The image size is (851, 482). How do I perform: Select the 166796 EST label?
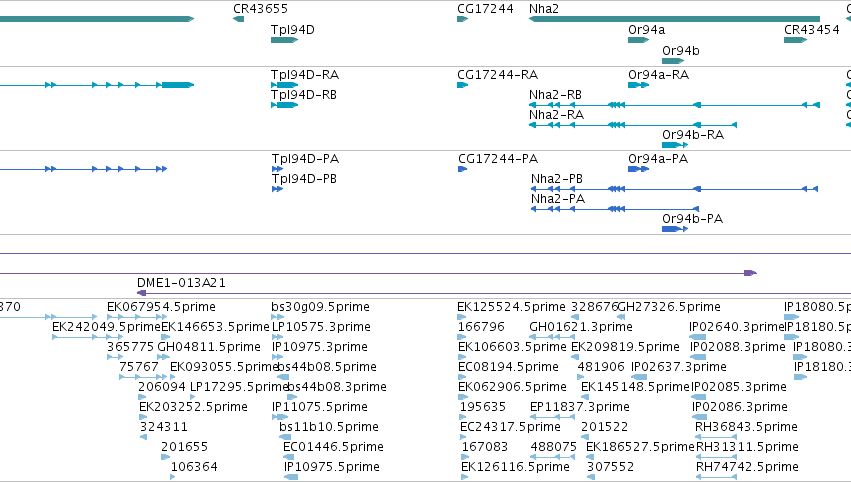(481, 327)
